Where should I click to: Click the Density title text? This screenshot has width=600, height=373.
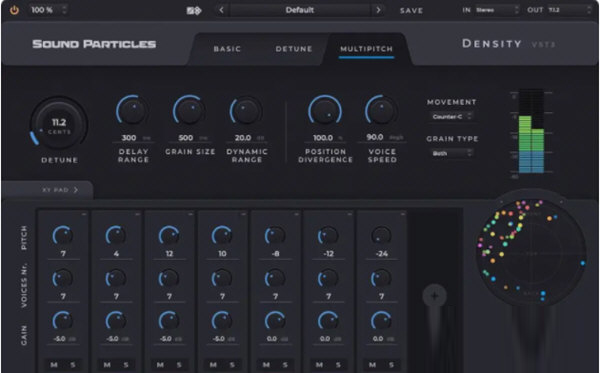click(x=492, y=44)
